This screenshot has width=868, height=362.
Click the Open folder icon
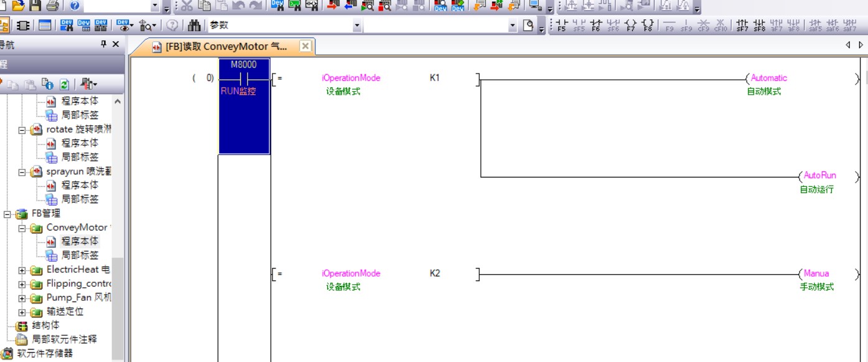18,6
